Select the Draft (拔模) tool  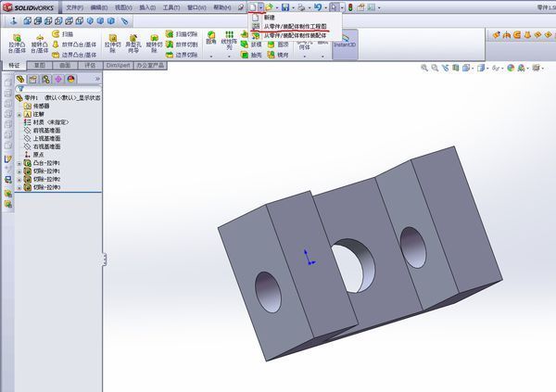(251, 44)
